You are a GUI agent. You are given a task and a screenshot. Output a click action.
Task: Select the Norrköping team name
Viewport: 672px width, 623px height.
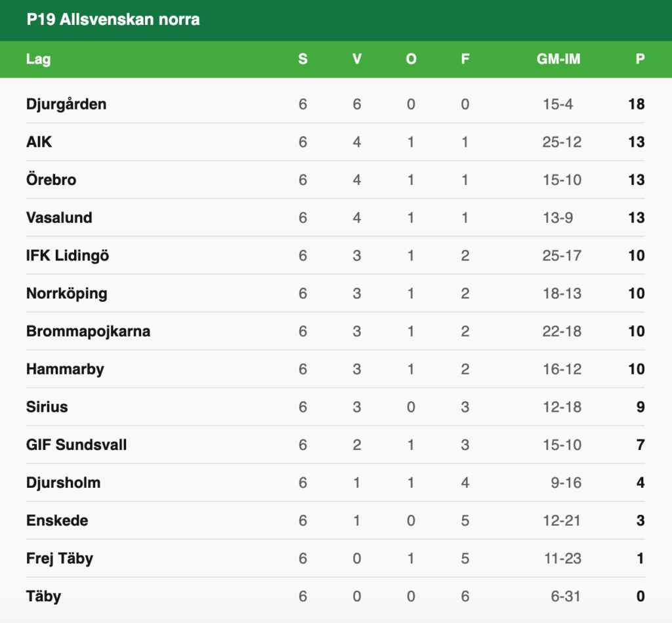click(x=66, y=294)
